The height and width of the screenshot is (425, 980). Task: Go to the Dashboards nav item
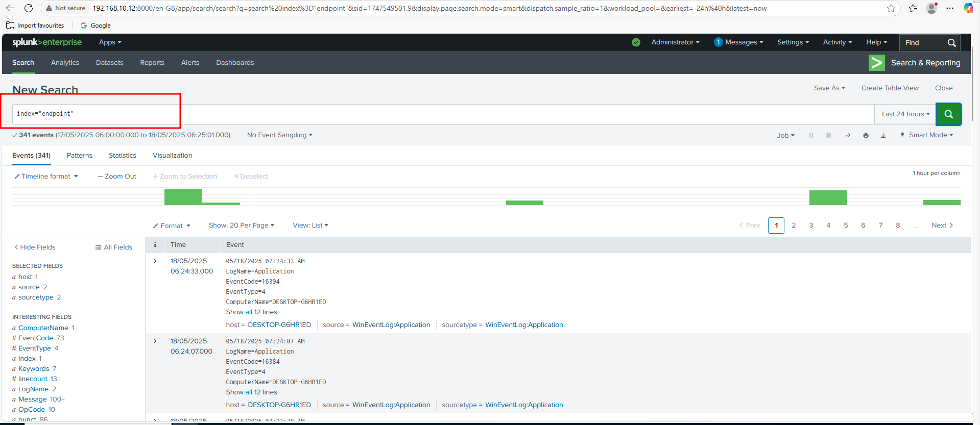(235, 63)
